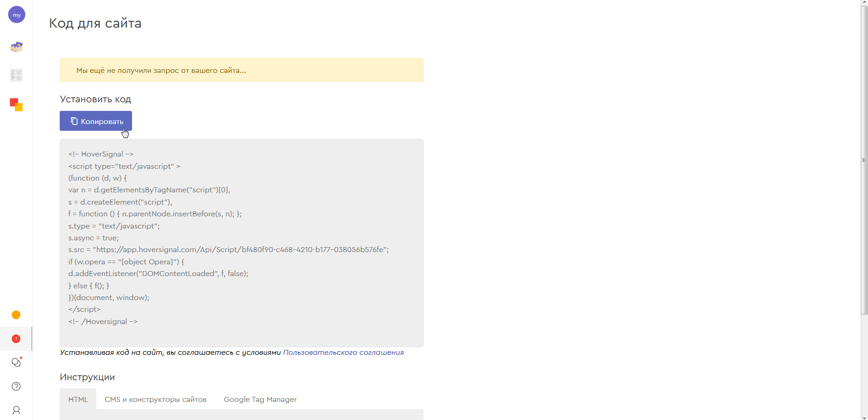Screen dimensions: 868x420
Task: Click the 'd.addEventListener' code line
Action: tap(158, 274)
